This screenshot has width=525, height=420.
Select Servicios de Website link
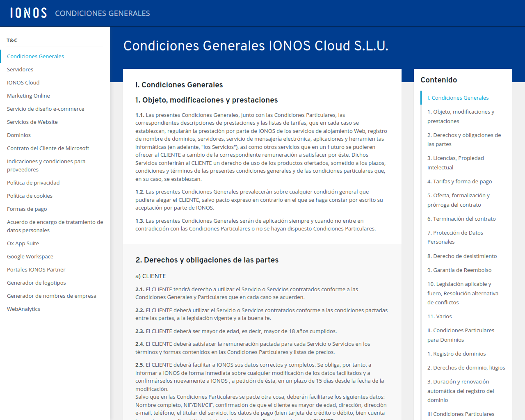[x=32, y=122]
